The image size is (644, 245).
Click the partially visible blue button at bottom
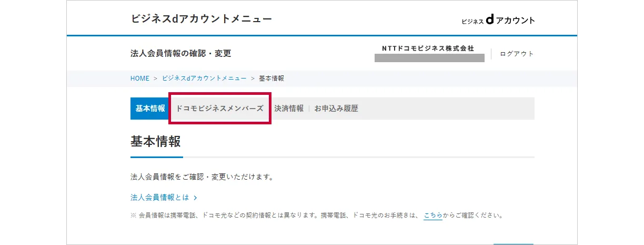click(x=513, y=243)
